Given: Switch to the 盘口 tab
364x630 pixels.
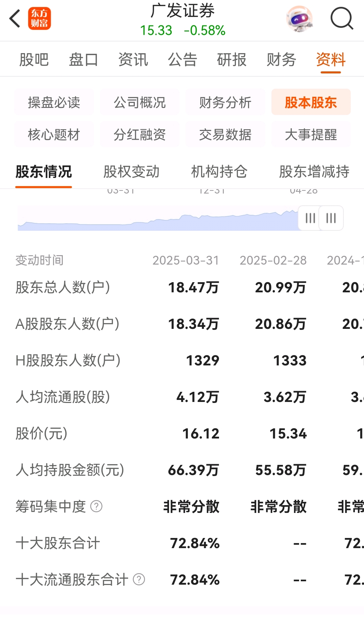Looking at the screenshot, I should pyautogui.click(x=83, y=60).
